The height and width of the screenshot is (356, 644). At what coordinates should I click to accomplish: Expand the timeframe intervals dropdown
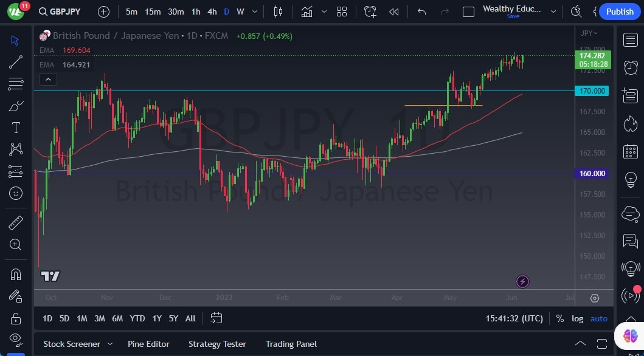[254, 11]
